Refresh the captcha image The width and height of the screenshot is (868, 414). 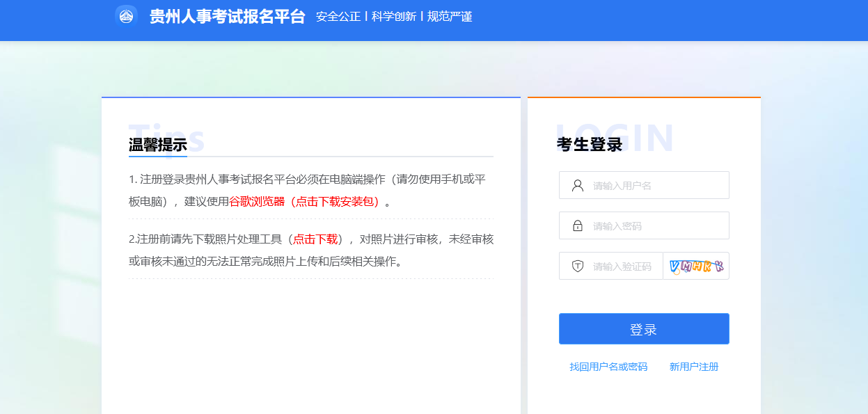coord(696,266)
